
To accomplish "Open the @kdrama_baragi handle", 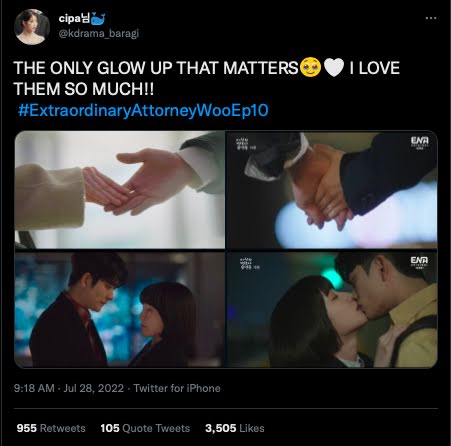I will (99, 33).
